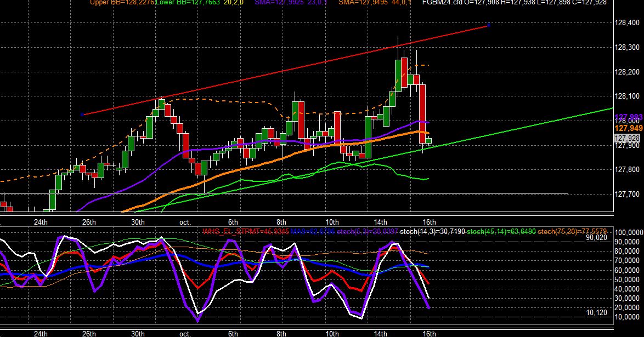Screen dimensions: 644x337
Task: Click 24th on the bottom stochastic date axis
Action: coord(41,334)
